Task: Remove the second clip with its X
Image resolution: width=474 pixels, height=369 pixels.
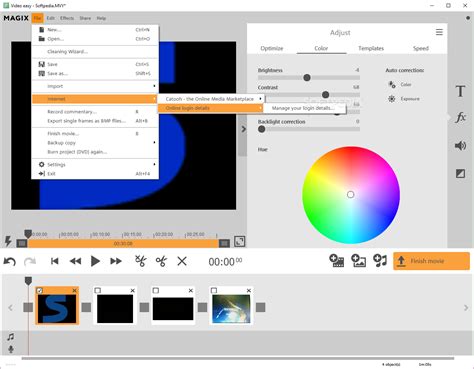Action: coord(133,291)
